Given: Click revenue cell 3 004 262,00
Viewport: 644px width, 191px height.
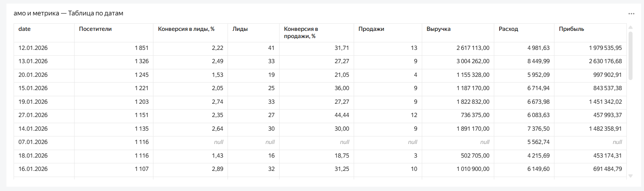Looking at the screenshot, I should [x=473, y=61].
